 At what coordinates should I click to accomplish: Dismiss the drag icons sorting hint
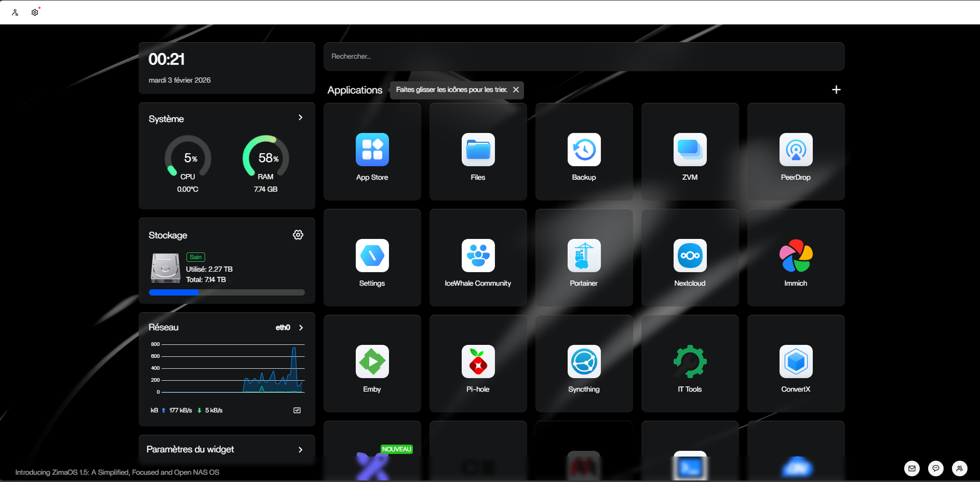point(516,90)
